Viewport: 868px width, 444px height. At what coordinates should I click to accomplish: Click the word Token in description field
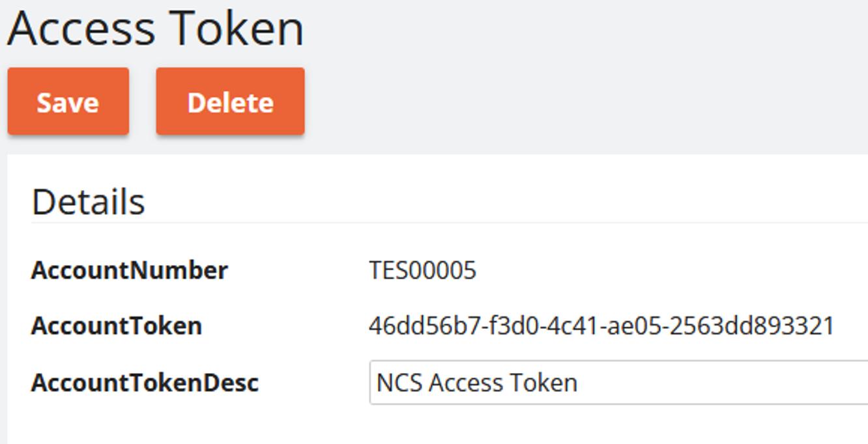[x=546, y=382]
